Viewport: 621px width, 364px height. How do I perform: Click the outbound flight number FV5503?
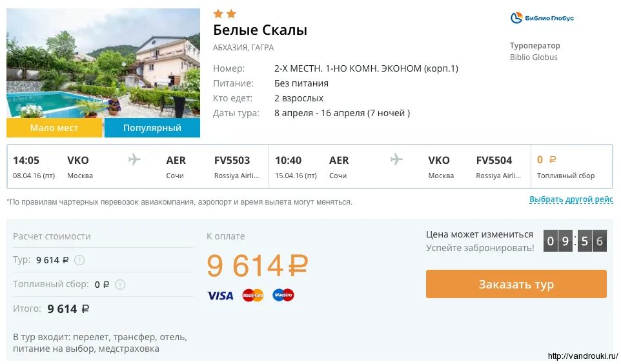click(x=232, y=161)
